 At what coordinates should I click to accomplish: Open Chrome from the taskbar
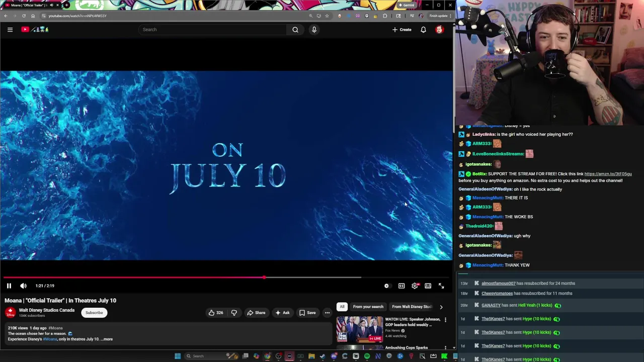click(x=267, y=356)
